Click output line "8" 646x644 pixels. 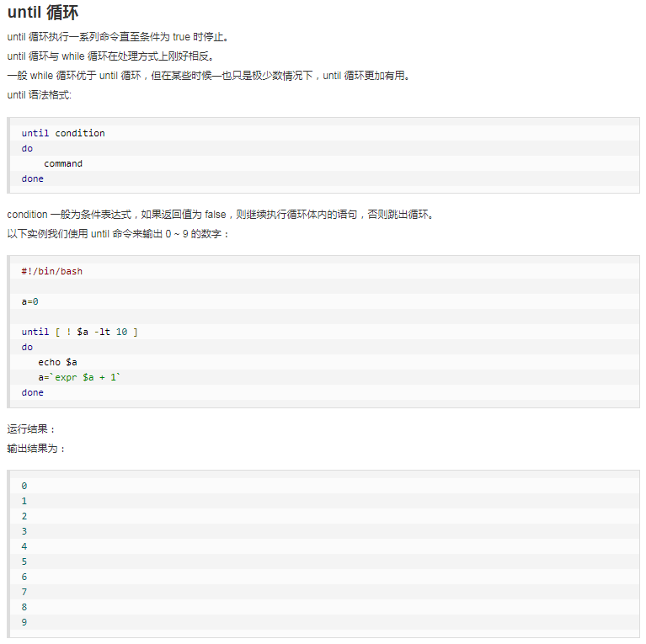pos(24,607)
